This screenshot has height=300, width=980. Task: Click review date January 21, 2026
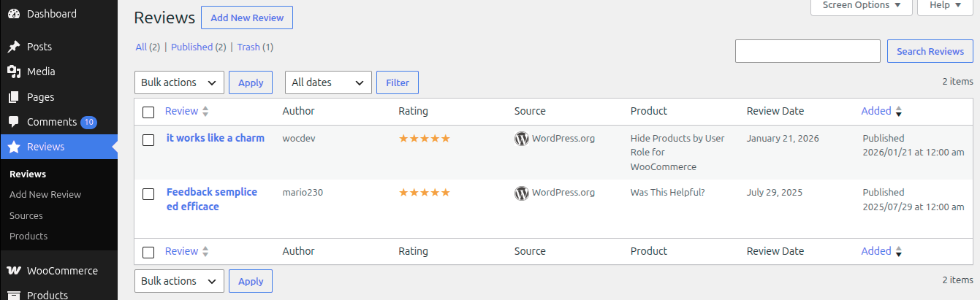point(783,138)
